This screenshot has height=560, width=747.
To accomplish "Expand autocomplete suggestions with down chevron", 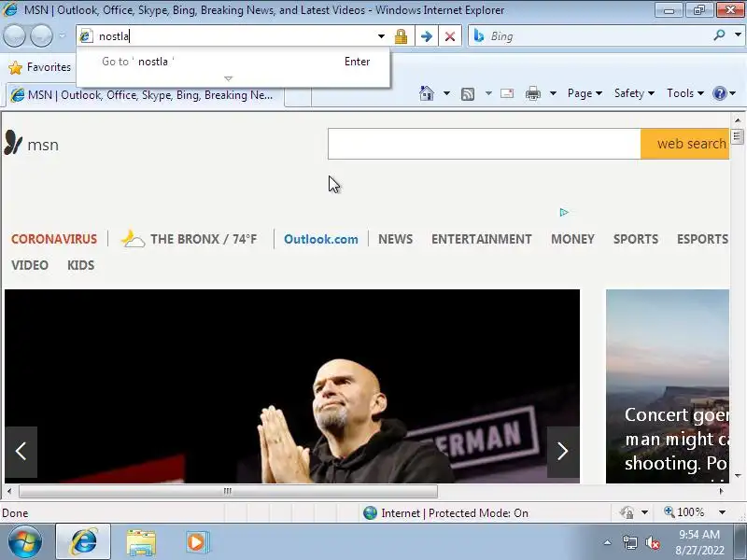I will [228, 78].
